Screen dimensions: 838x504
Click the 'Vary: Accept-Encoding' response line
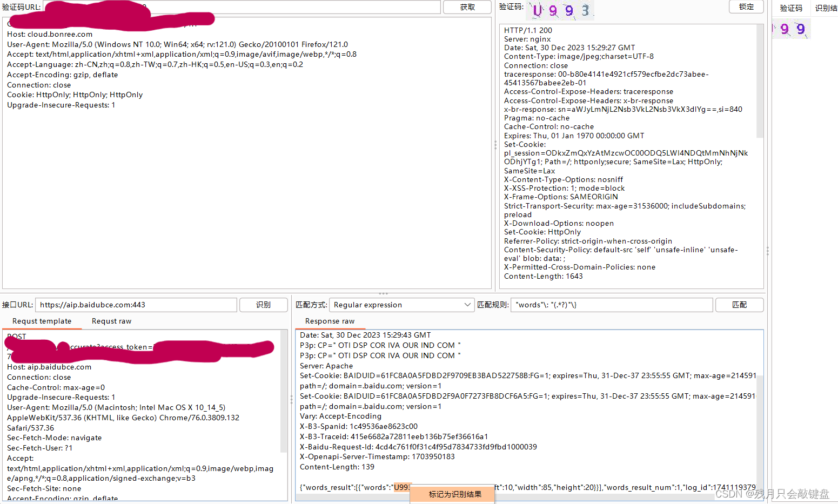coord(340,416)
